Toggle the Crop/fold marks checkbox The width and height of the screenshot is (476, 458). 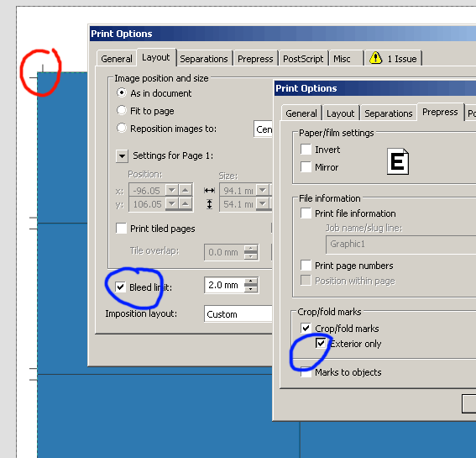point(306,328)
